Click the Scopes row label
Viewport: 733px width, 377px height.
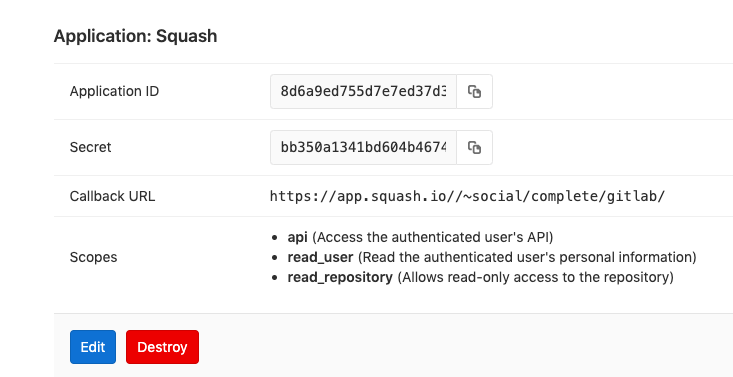click(x=93, y=257)
